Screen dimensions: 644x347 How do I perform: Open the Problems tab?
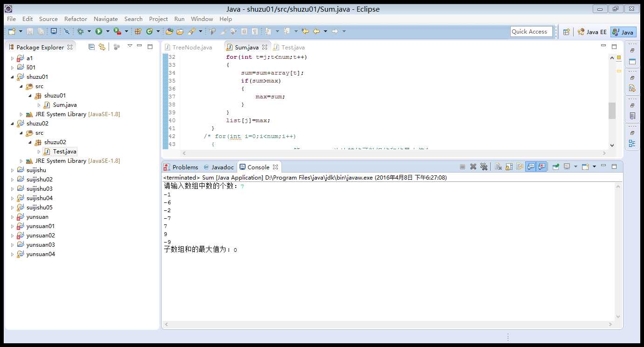click(x=181, y=167)
